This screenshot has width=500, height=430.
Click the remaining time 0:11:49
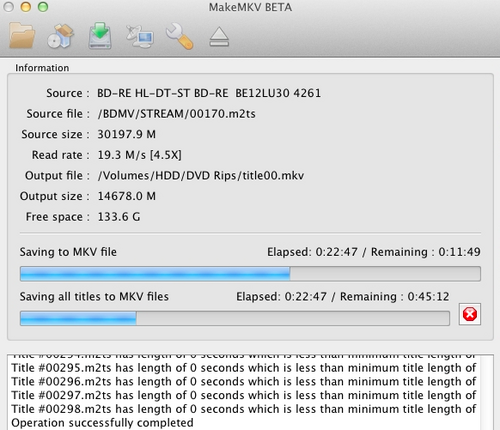pos(459,252)
